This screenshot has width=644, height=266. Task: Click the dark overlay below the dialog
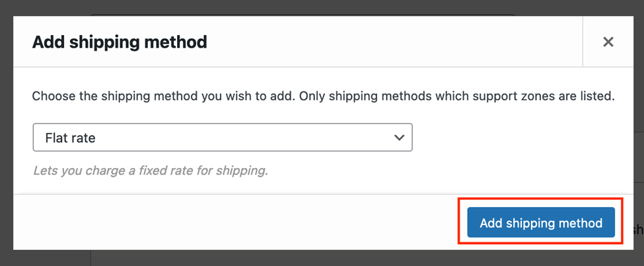322,258
